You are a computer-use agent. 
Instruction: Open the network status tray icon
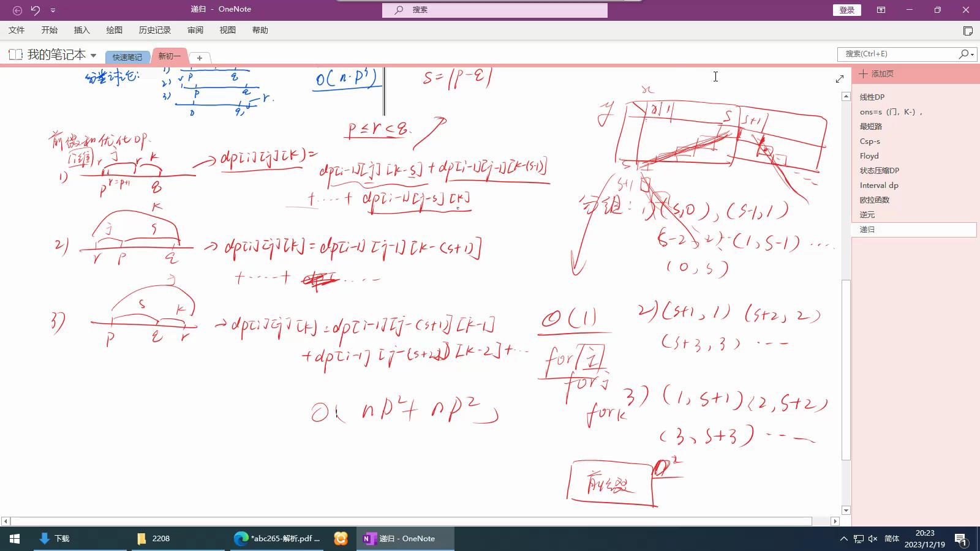click(x=859, y=539)
